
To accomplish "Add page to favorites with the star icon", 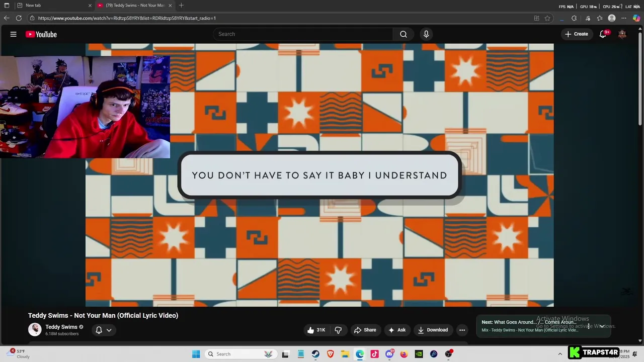I will click(x=547, y=18).
